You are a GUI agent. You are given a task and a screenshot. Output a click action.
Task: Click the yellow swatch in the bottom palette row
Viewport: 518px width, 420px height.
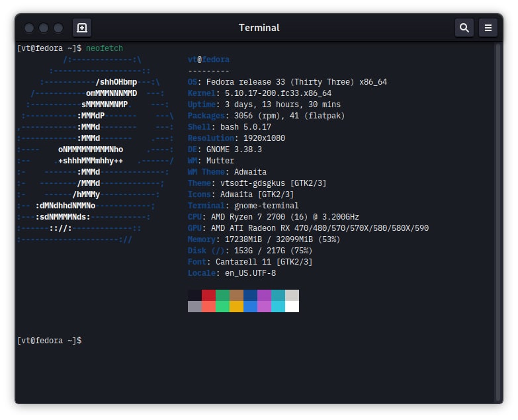236,306
